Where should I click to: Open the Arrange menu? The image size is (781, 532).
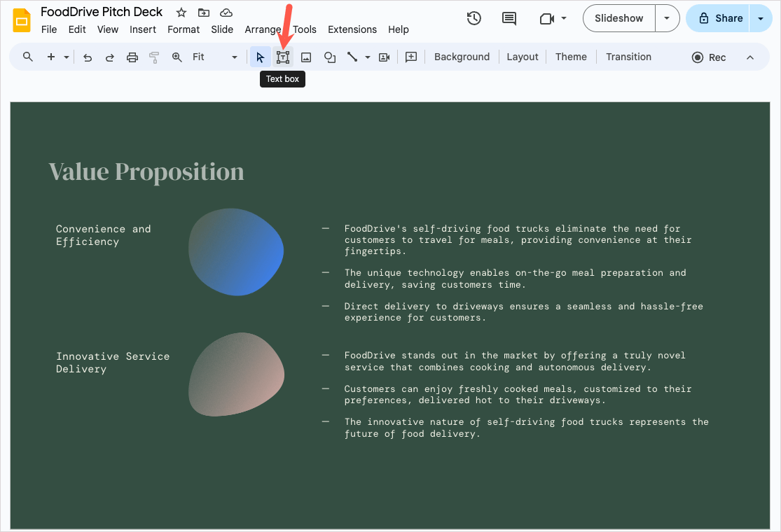(263, 29)
